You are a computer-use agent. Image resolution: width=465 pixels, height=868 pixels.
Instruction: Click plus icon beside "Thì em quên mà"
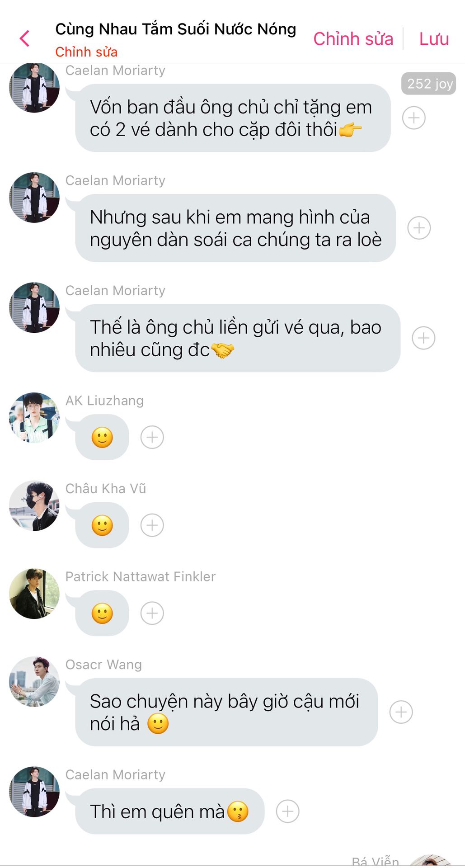click(287, 811)
